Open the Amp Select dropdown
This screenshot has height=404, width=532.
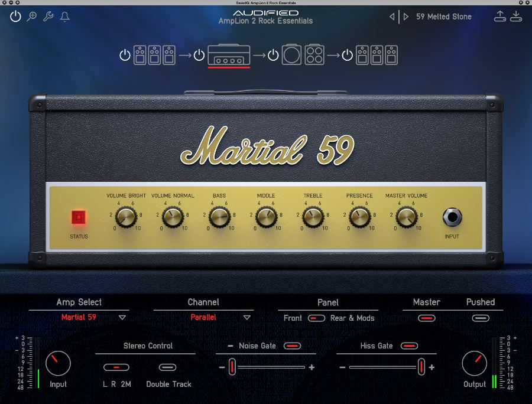click(x=122, y=317)
